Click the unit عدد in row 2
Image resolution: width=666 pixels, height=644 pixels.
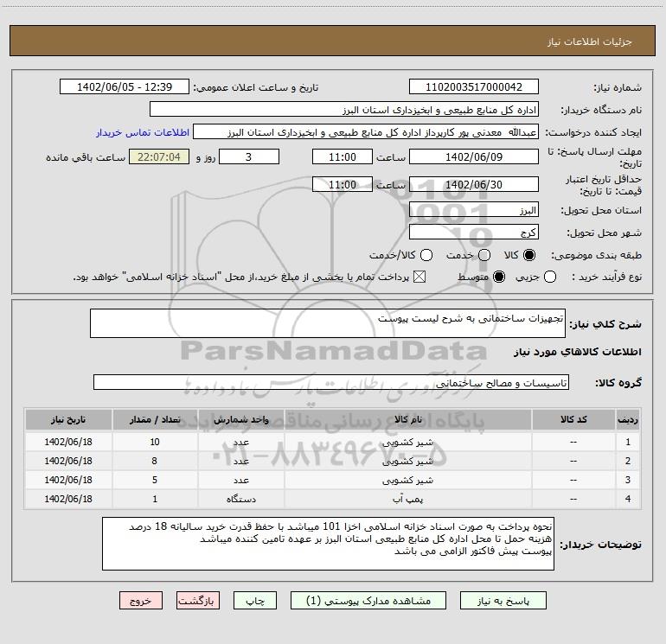pyautogui.click(x=240, y=461)
